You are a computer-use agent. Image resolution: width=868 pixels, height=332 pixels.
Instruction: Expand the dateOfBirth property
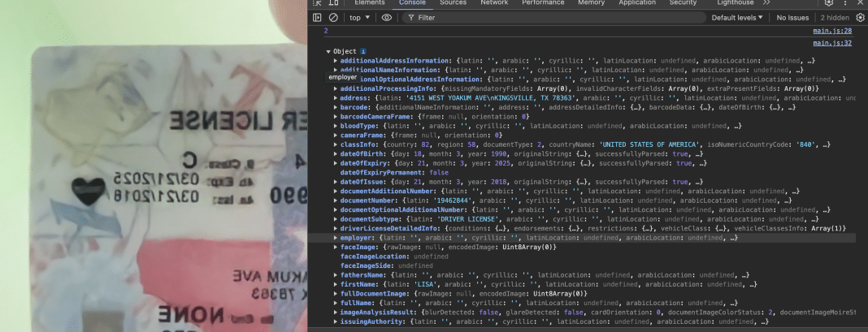point(336,154)
